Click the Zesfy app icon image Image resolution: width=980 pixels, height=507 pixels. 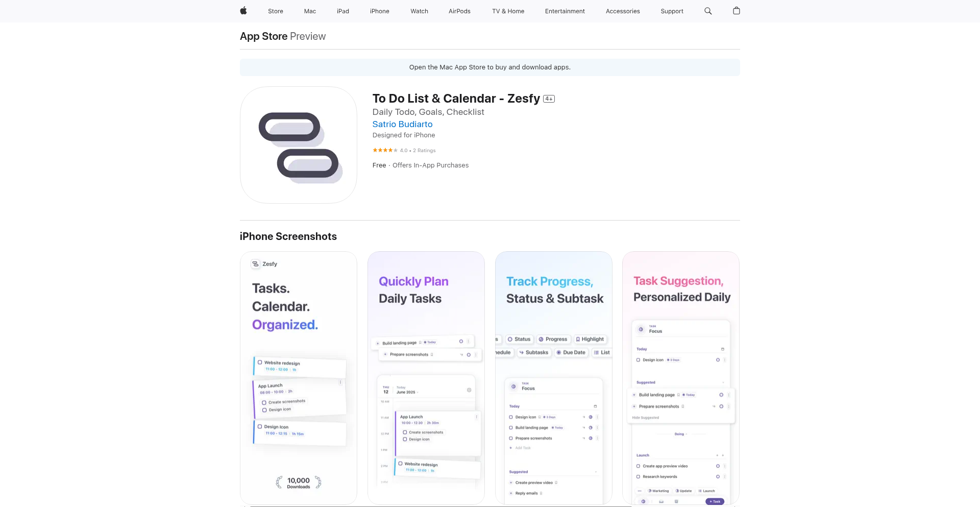tap(299, 145)
